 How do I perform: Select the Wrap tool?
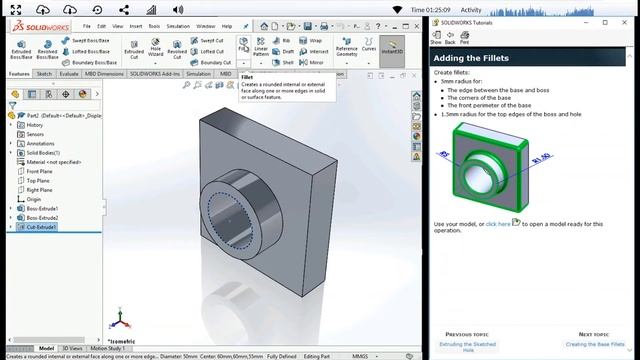click(x=310, y=40)
